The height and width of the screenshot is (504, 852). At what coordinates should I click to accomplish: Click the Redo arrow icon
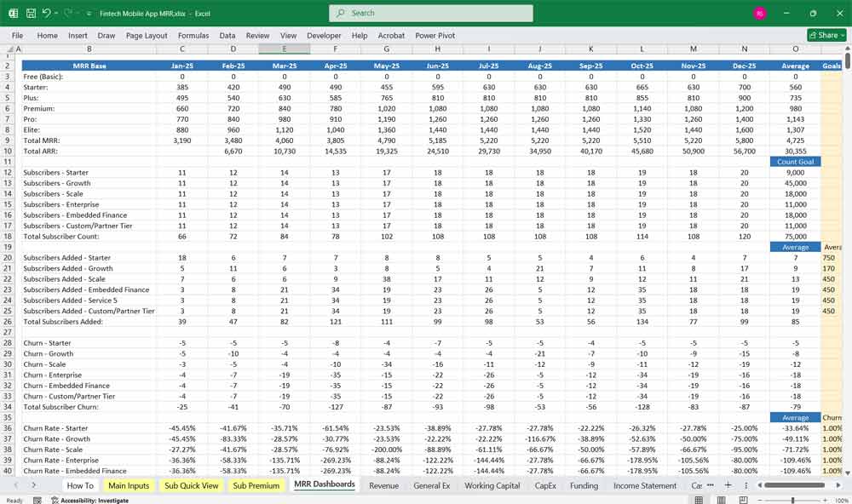[x=68, y=14]
